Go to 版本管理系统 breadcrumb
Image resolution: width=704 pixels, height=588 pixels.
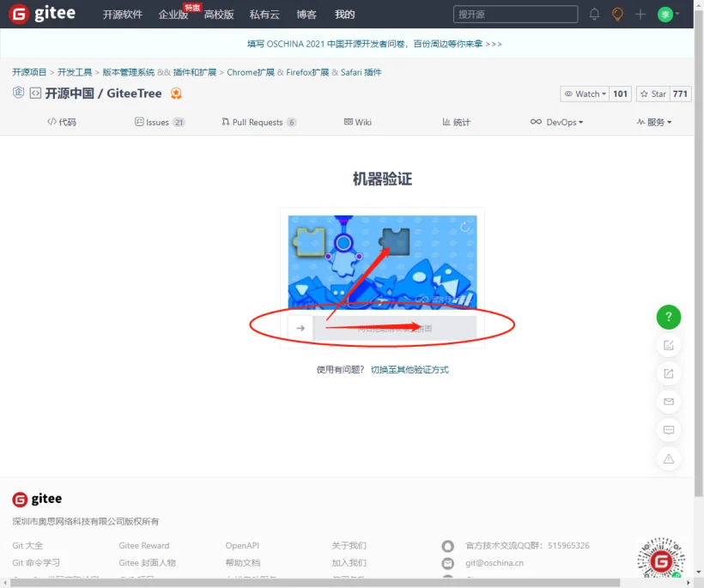(129, 72)
